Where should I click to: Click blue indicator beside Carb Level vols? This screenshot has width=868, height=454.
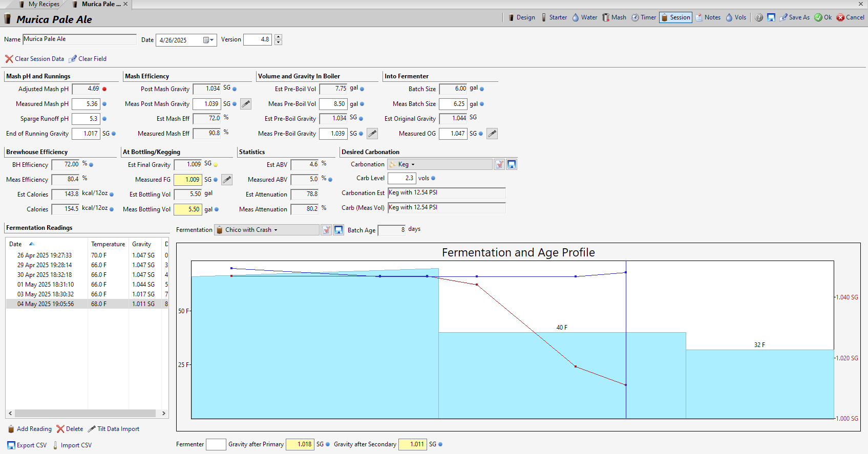point(433,179)
